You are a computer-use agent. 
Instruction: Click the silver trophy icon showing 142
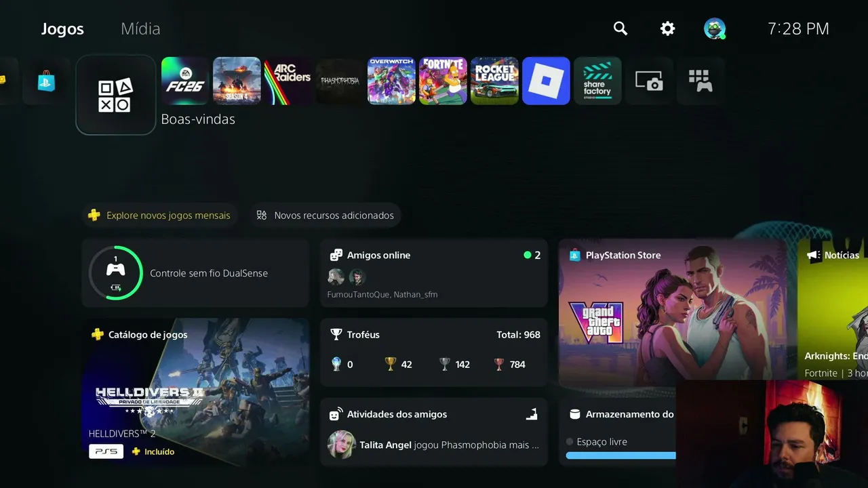[444, 364]
